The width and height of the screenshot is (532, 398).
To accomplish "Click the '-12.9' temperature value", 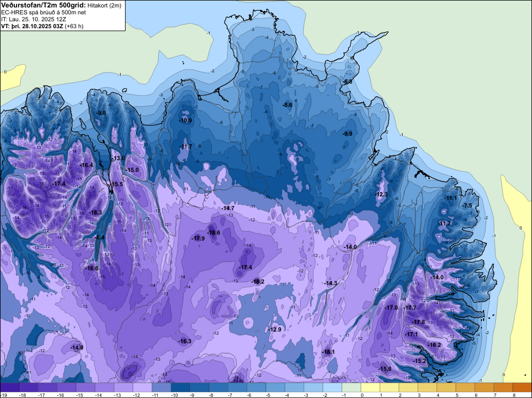I will coord(275,329).
